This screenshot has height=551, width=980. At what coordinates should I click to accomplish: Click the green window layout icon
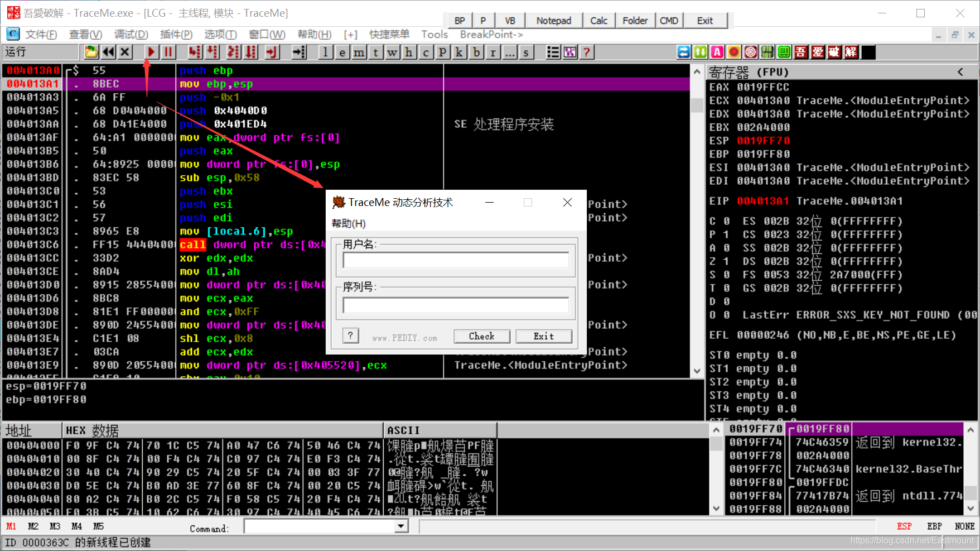[784, 52]
